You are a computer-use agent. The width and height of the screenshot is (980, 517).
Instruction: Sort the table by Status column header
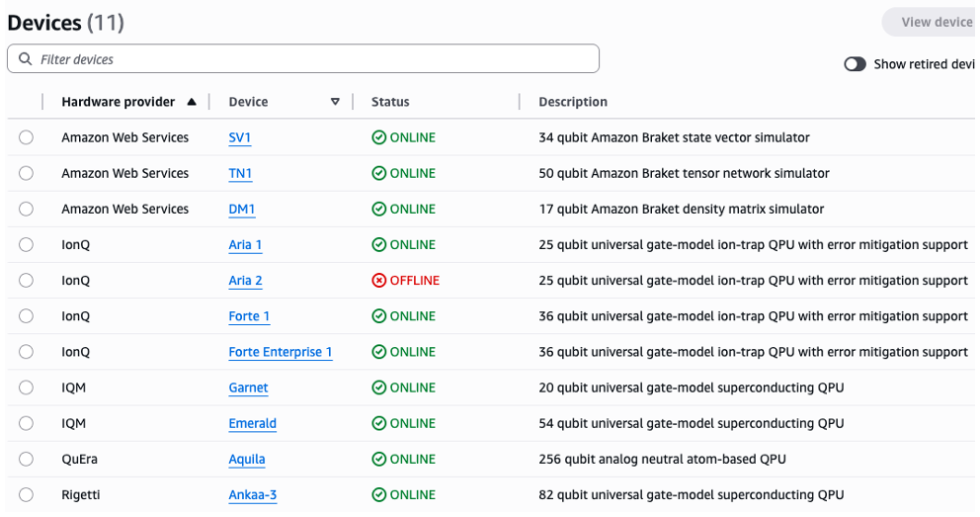click(390, 102)
